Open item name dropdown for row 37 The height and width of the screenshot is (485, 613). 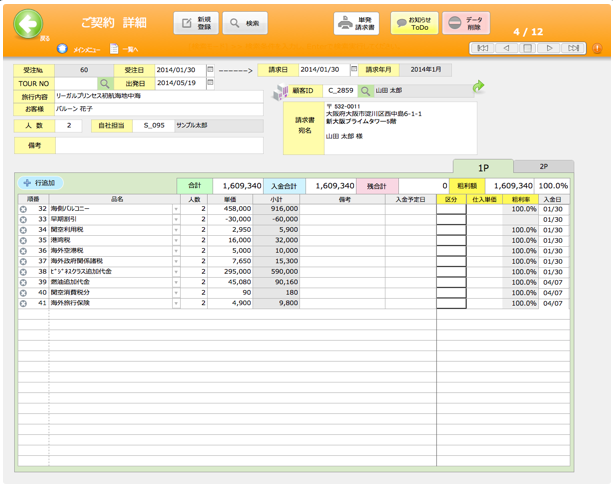pos(176,261)
